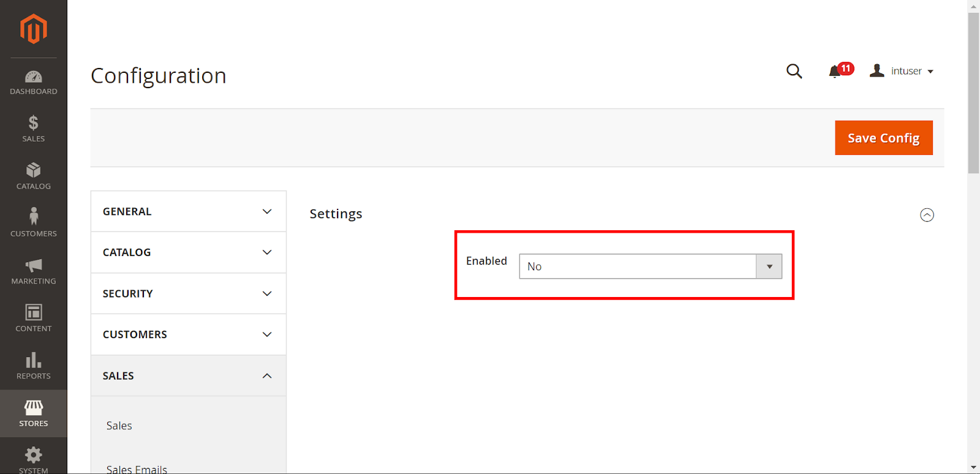Open the intuser account dropdown

coord(902,71)
